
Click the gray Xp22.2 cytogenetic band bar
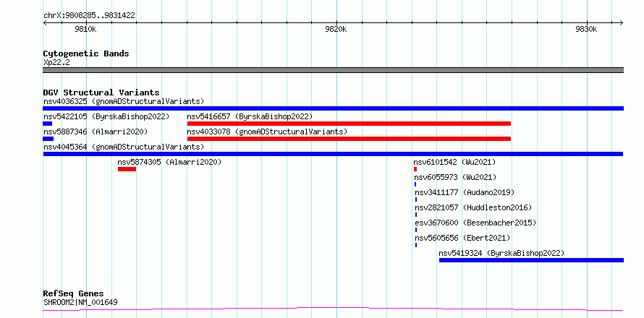pos(333,70)
